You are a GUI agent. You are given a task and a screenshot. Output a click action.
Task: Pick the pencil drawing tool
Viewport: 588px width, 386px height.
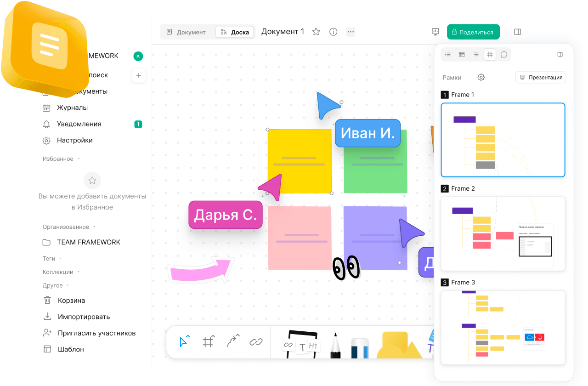coord(335,346)
